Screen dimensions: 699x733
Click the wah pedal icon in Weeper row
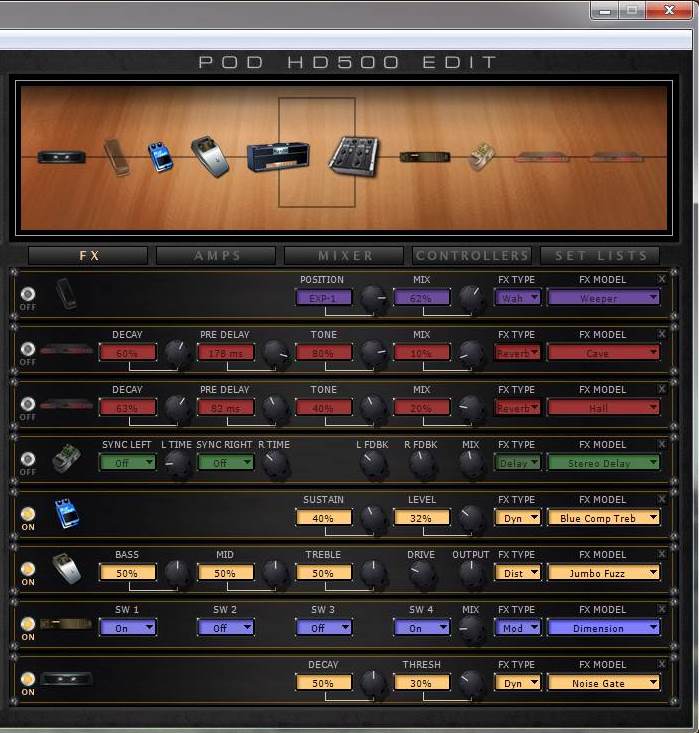click(x=66, y=294)
